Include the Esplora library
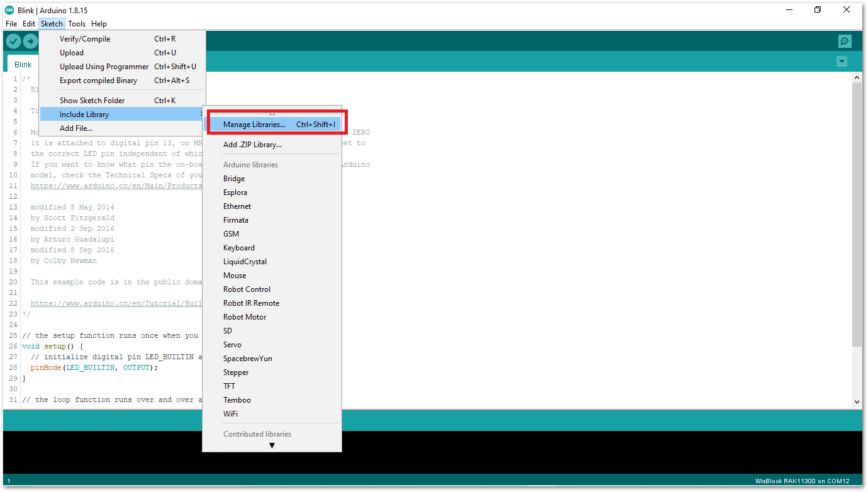This screenshot has width=868, height=492. pos(272,193)
